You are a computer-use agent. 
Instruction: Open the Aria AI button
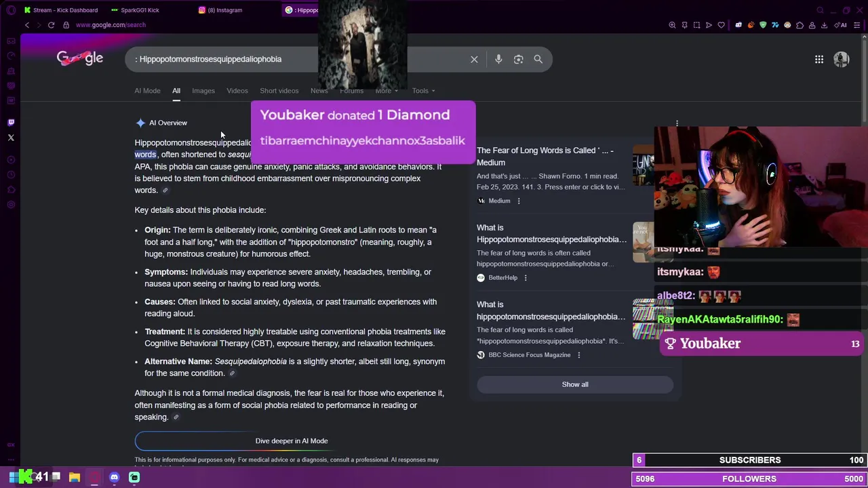(x=842, y=25)
